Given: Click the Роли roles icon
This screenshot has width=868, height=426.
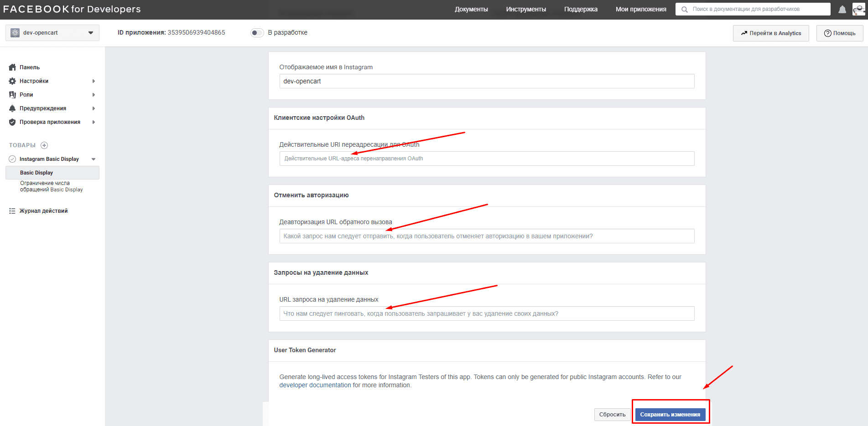Looking at the screenshot, I should [x=12, y=95].
